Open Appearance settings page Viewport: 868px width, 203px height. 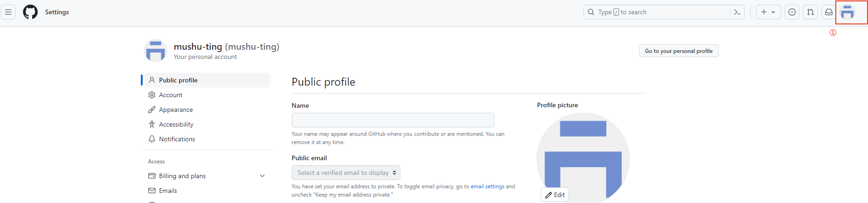point(176,110)
